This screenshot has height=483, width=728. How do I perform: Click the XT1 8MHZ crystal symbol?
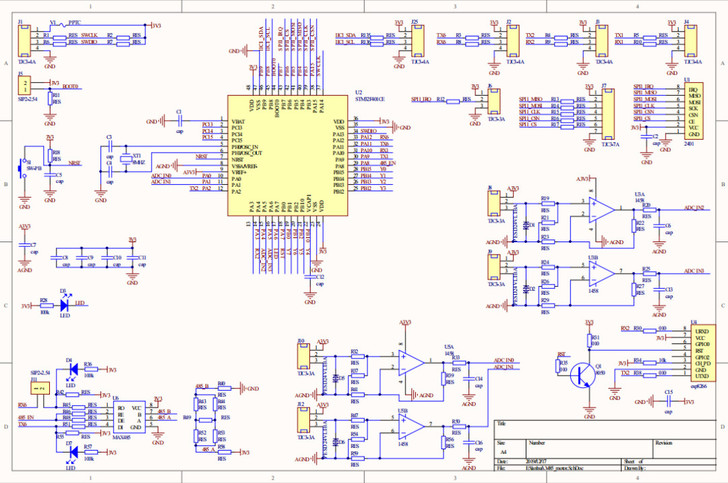(x=126, y=159)
